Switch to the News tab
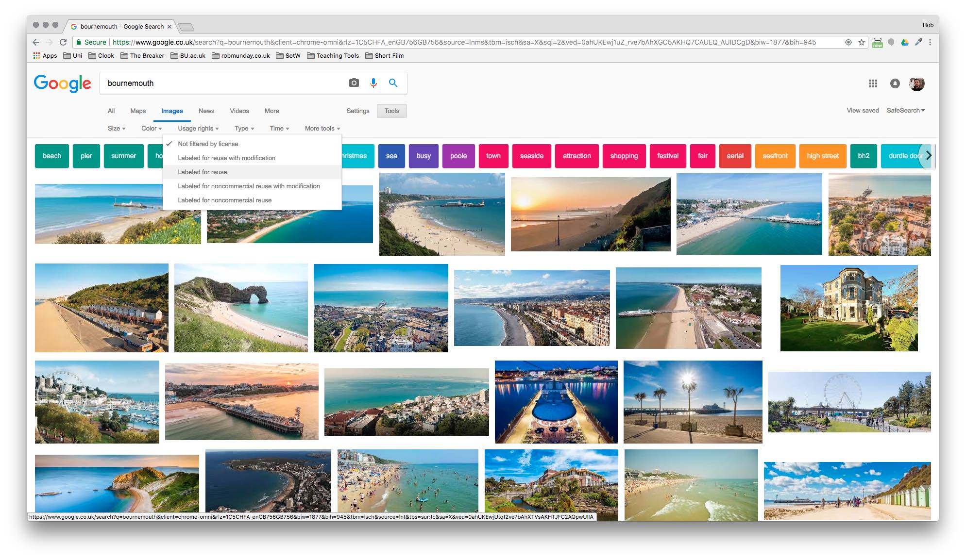Image resolution: width=966 pixels, height=560 pixels. pos(206,111)
